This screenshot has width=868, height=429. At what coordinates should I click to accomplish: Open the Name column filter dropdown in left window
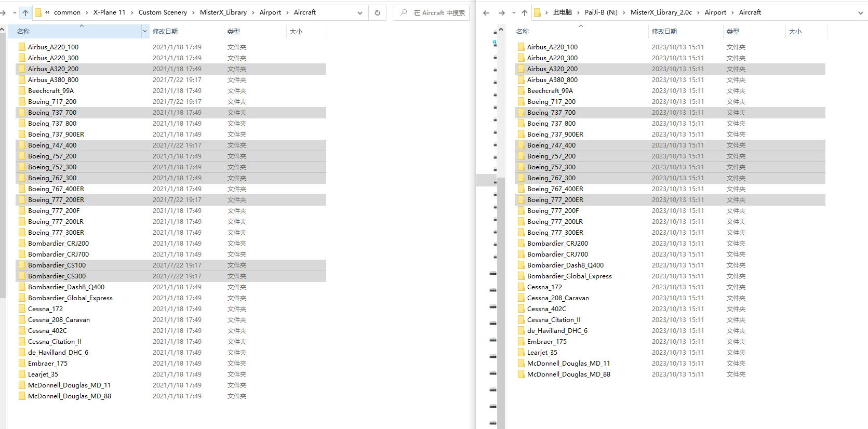145,32
